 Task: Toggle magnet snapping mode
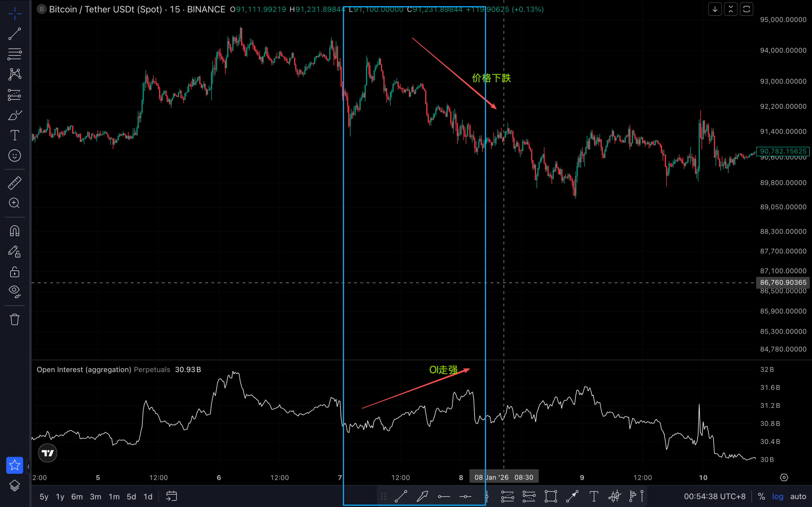(14, 231)
